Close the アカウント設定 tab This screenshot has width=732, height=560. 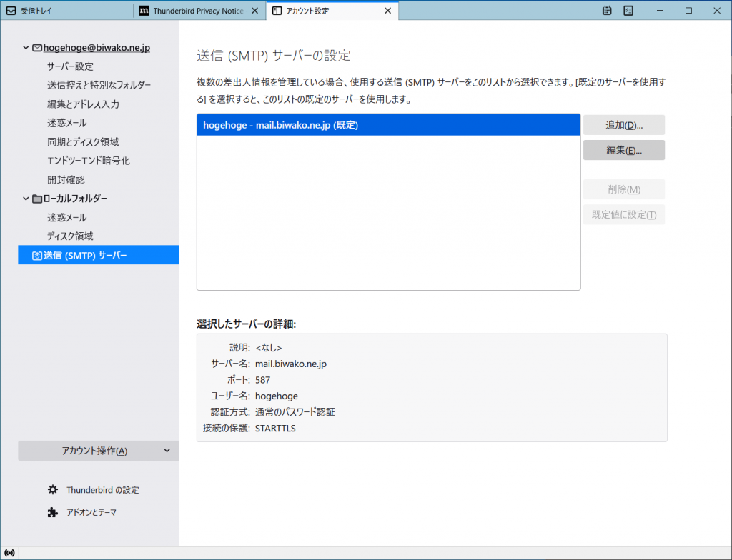tap(387, 11)
